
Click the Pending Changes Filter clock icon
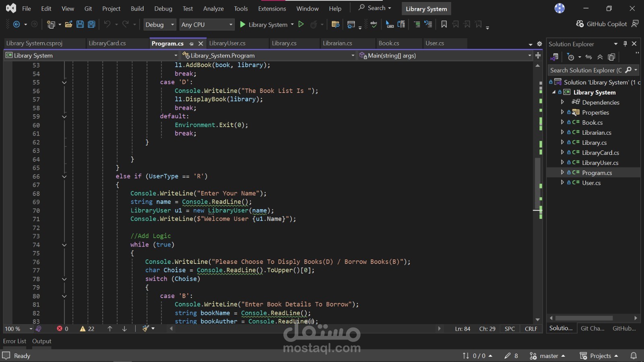(571, 57)
